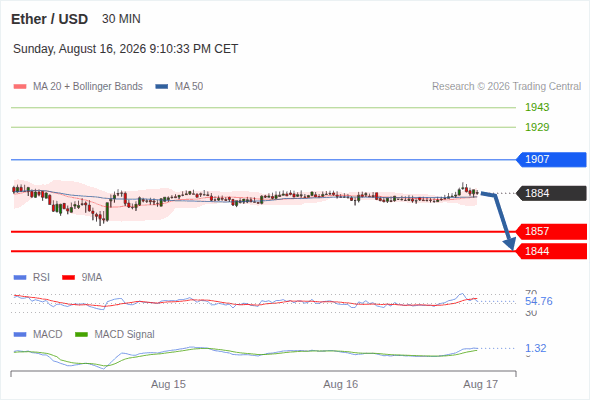This screenshot has width=590, height=400.
Task: Click the blue downward forecast arrow head
Action: [x=510, y=244]
